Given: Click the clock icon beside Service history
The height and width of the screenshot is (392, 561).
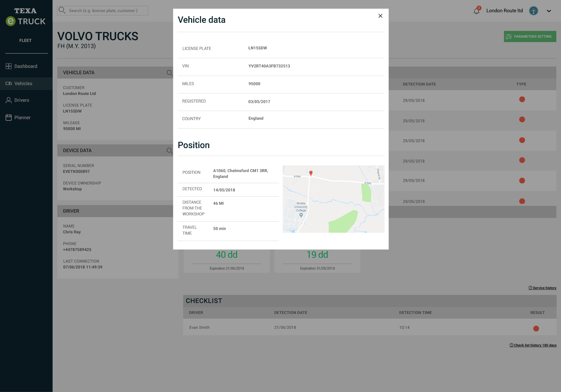Looking at the screenshot, I should tap(530, 288).
